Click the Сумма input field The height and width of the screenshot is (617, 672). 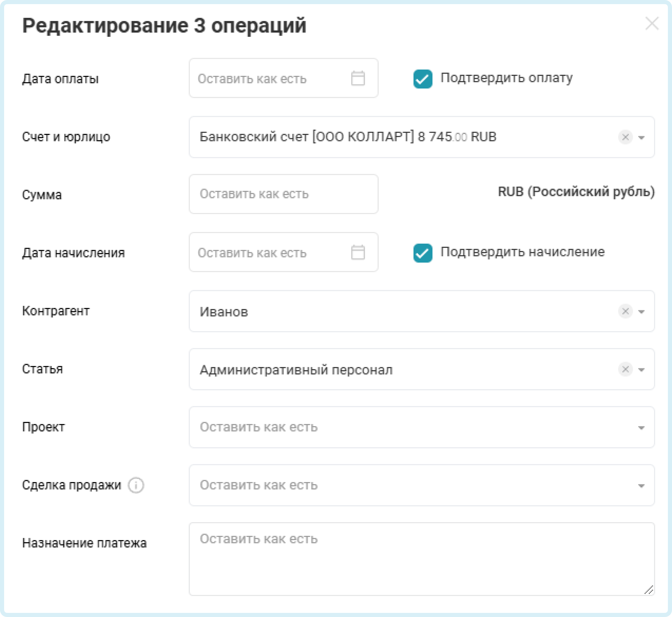[x=283, y=194]
